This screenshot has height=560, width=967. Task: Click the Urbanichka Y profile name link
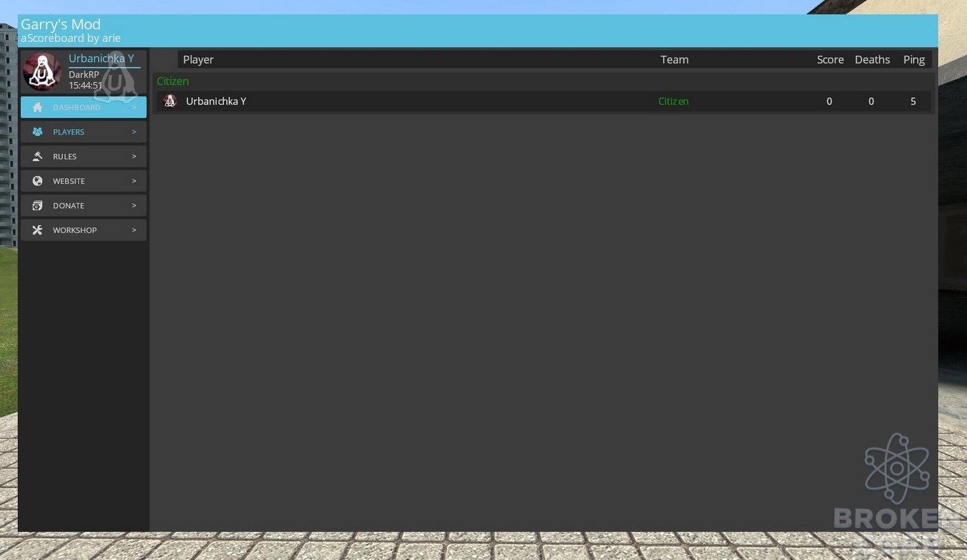pos(101,59)
